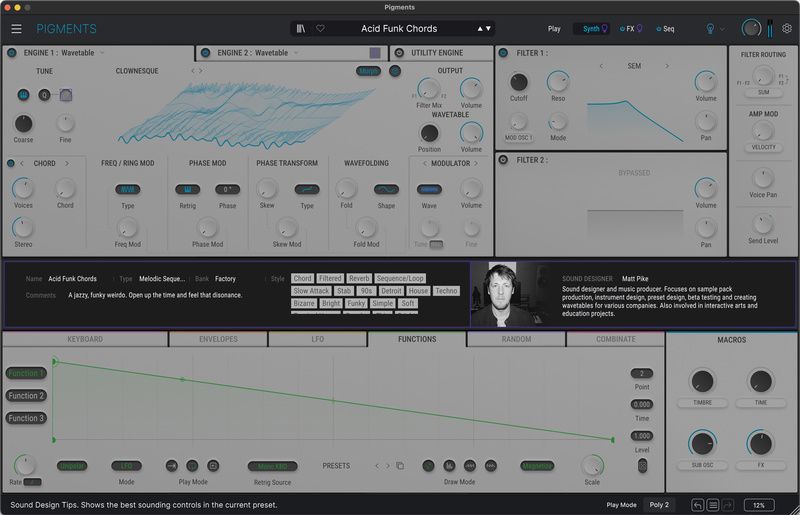
Task: Open the history list icon in status bar
Action: [x=713, y=505]
